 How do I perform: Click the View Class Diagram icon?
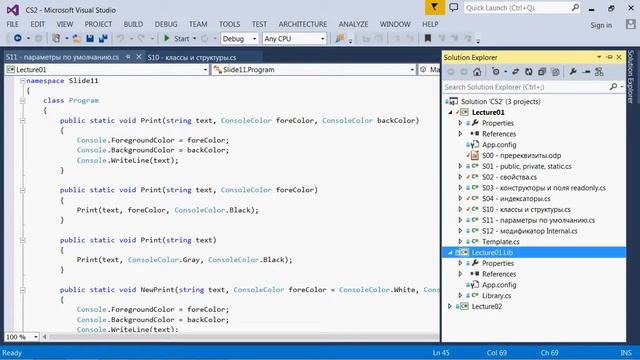pos(599,72)
